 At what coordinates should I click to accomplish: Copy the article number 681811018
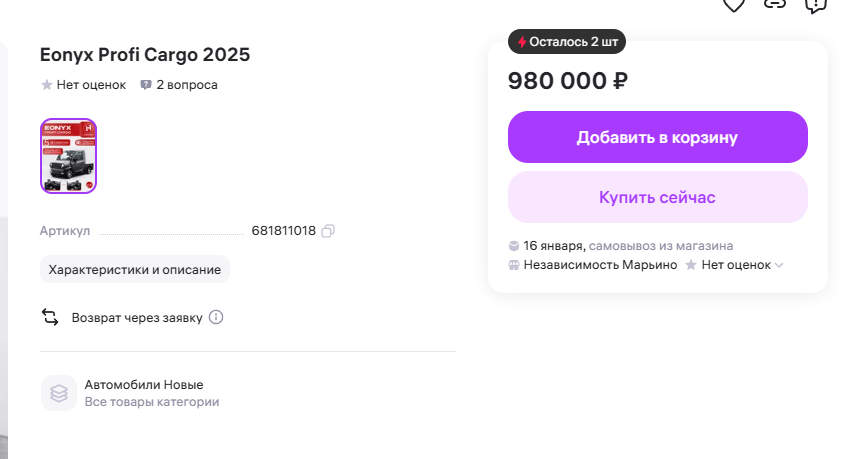pyautogui.click(x=328, y=231)
